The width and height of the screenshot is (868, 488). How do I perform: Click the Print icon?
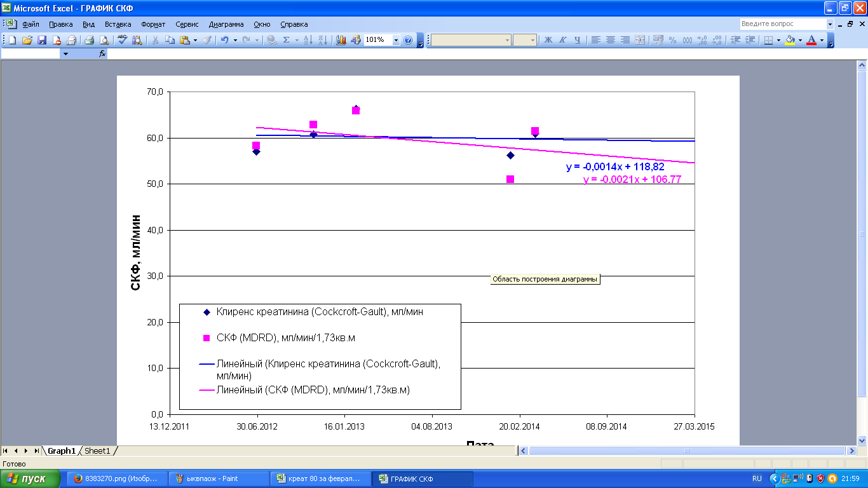point(89,40)
